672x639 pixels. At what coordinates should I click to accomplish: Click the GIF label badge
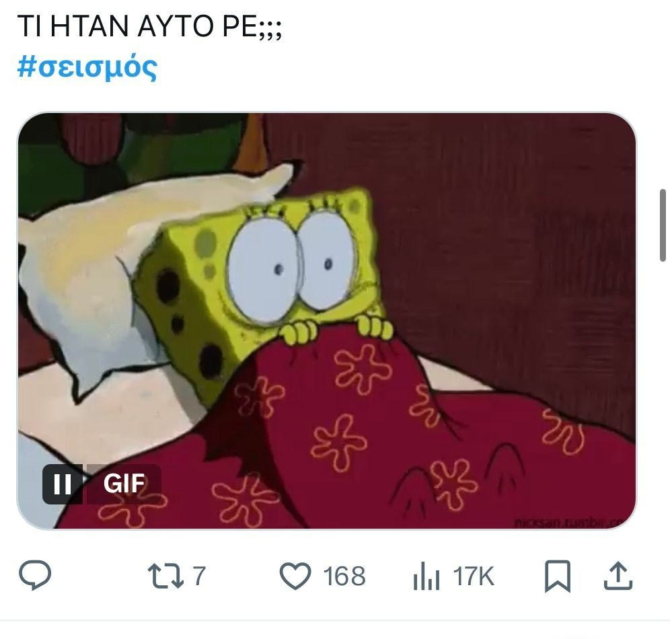(124, 484)
